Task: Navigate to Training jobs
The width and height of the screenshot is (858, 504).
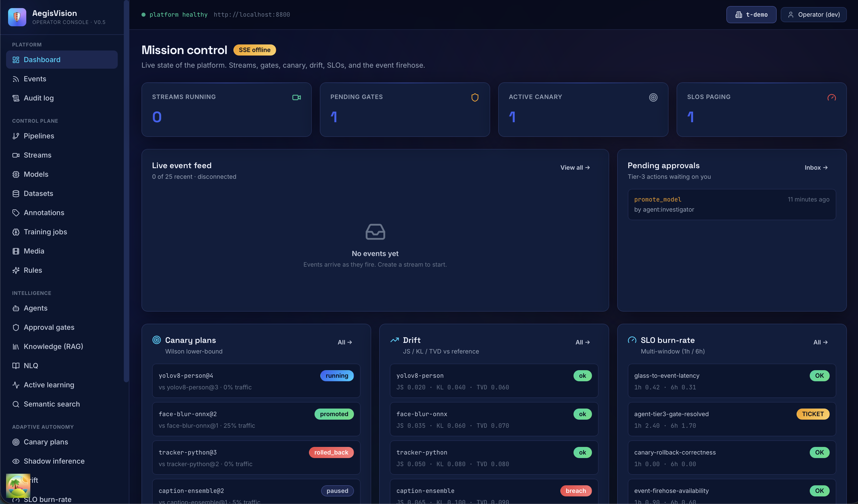Action: point(62,232)
